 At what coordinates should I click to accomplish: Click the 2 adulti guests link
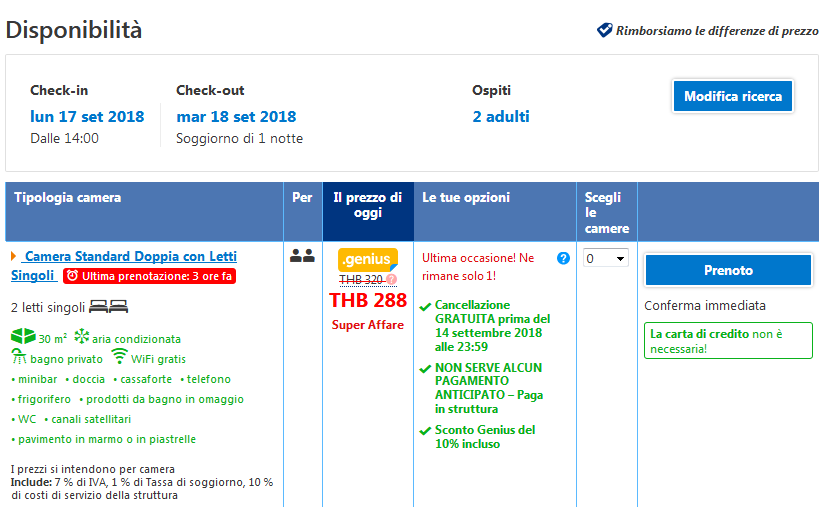[x=501, y=117]
